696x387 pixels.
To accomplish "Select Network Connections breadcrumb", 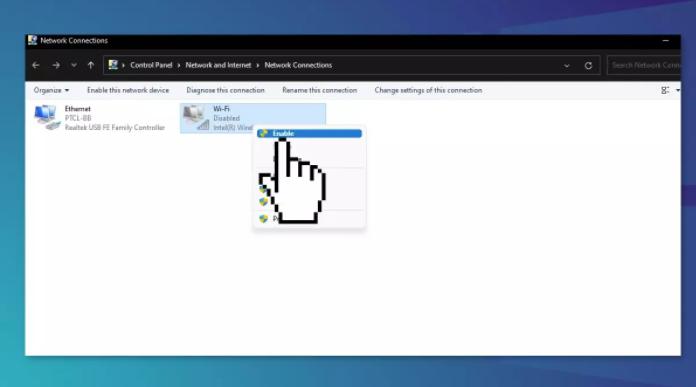I will (x=298, y=65).
